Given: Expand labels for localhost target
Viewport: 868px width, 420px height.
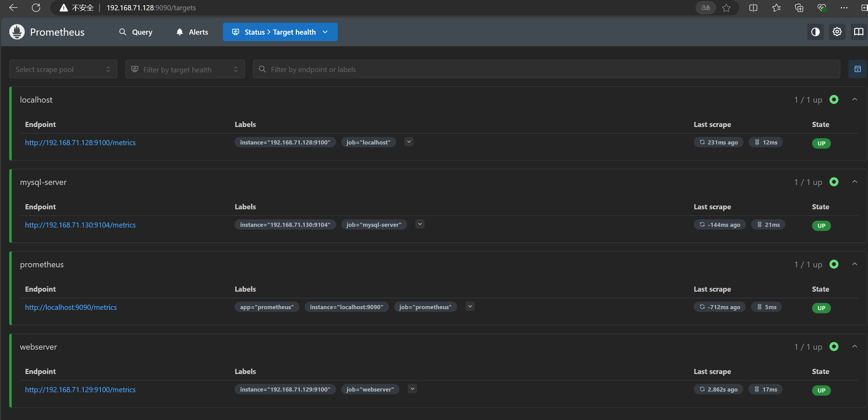Looking at the screenshot, I should 409,142.
